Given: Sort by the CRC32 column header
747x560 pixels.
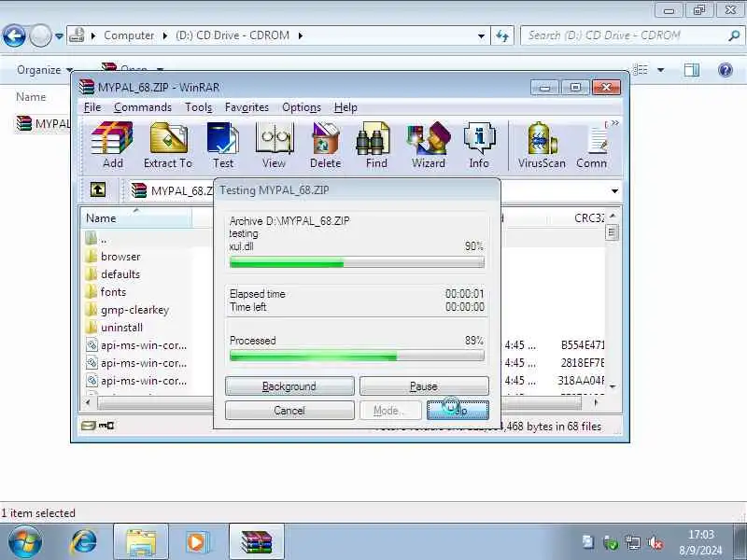Looking at the screenshot, I should point(589,218).
